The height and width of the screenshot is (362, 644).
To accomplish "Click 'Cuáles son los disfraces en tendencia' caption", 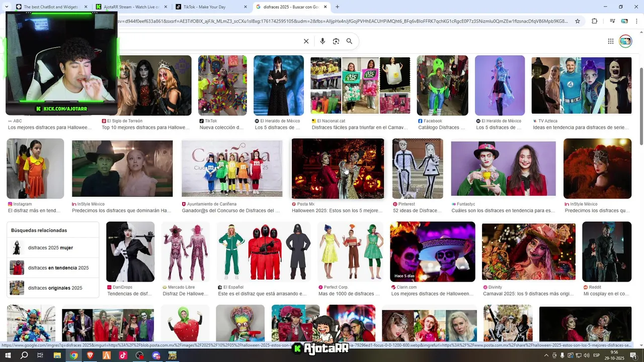I will click(503, 211).
